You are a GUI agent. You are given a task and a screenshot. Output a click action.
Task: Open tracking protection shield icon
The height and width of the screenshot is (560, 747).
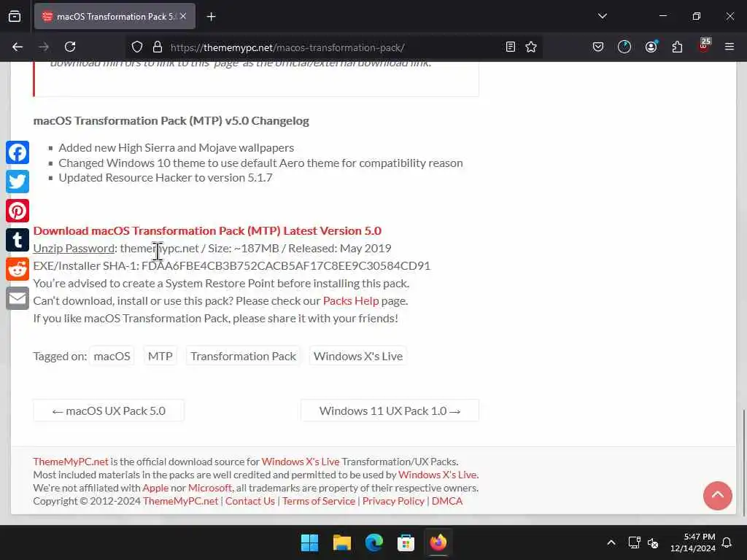click(x=137, y=47)
